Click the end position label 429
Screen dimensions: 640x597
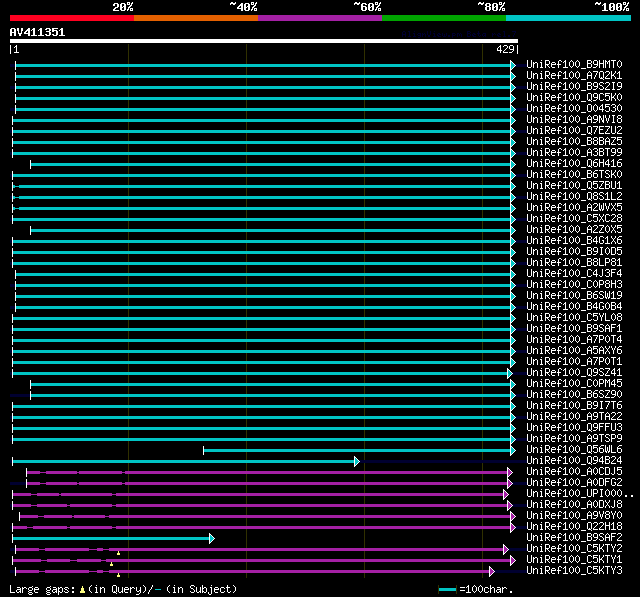click(x=505, y=49)
